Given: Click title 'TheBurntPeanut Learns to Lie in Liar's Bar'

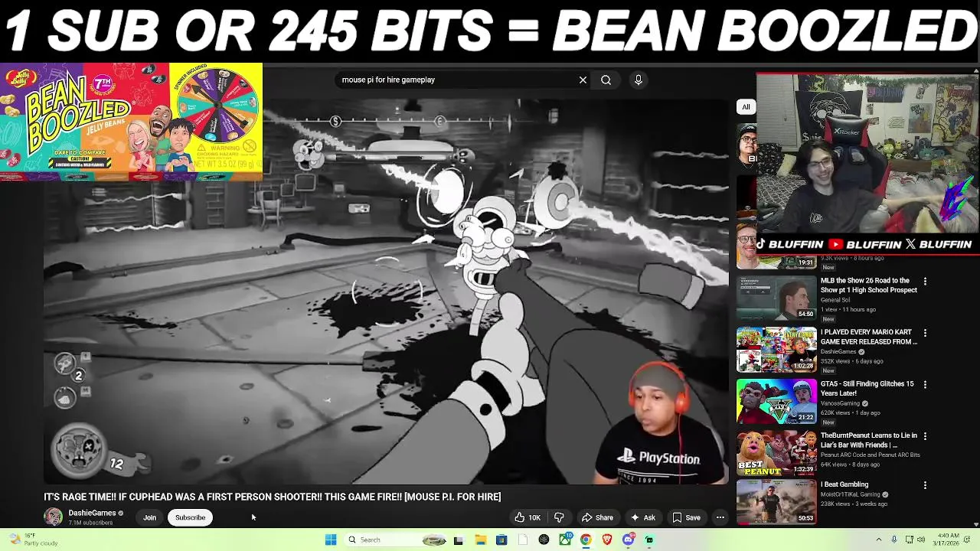Looking at the screenshot, I should click(x=868, y=439).
